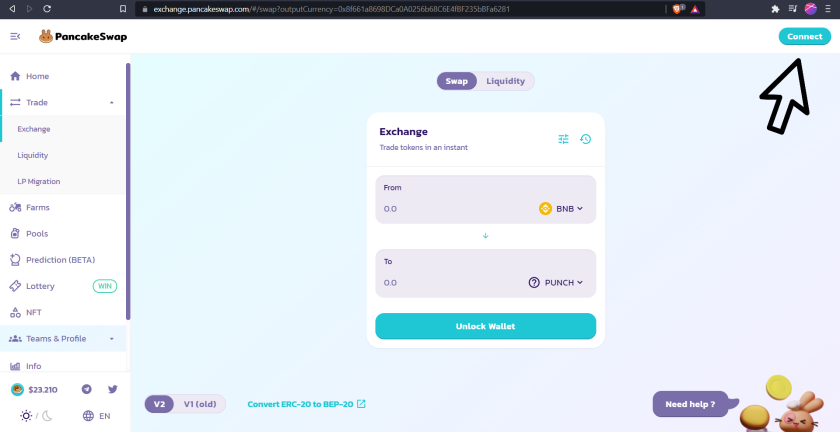
Task: Select the Swap tab
Action: pos(456,81)
